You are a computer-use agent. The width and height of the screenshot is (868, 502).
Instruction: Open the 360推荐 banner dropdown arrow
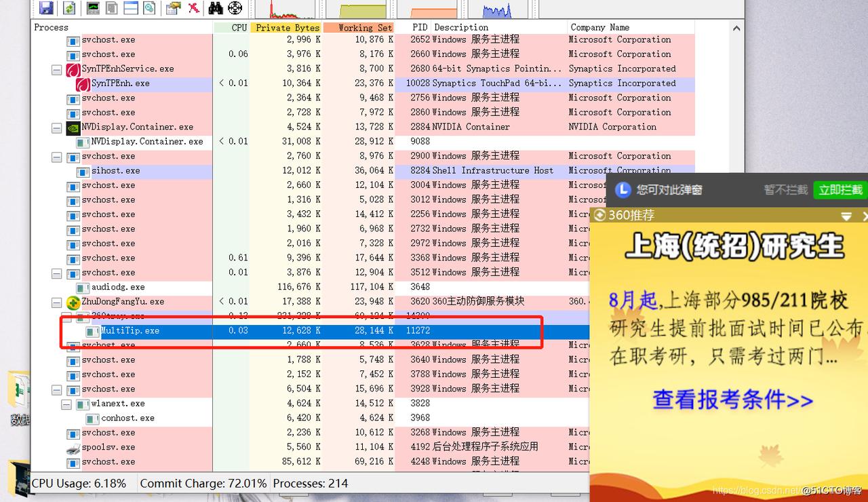click(x=846, y=216)
